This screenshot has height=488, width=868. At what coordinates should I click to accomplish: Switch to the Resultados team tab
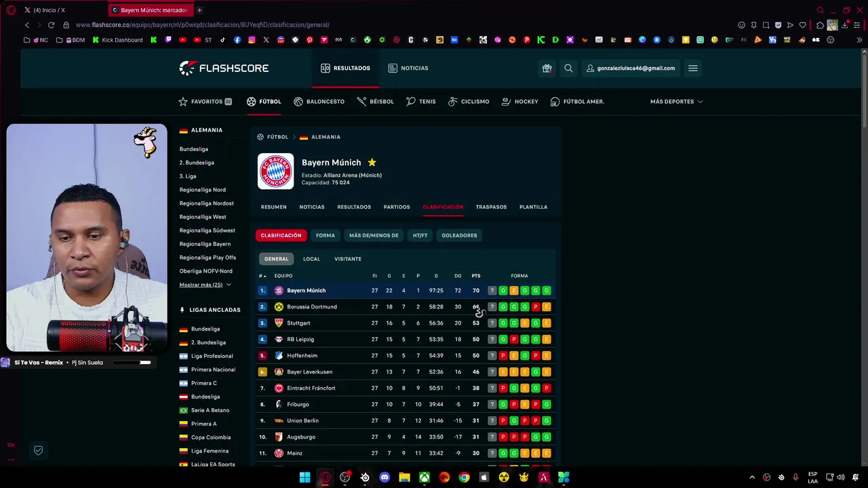354,207
